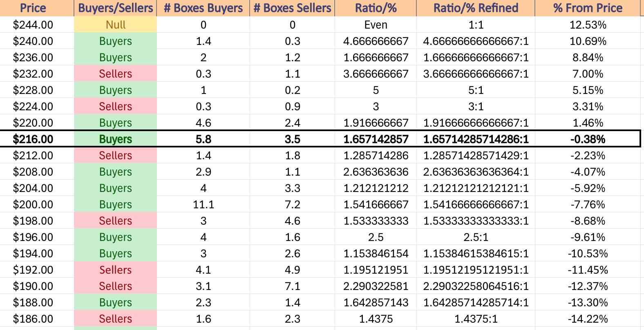Viewport: 644px width, 330px height.
Task: Select the % From Price header
Action: pos(588,8)
